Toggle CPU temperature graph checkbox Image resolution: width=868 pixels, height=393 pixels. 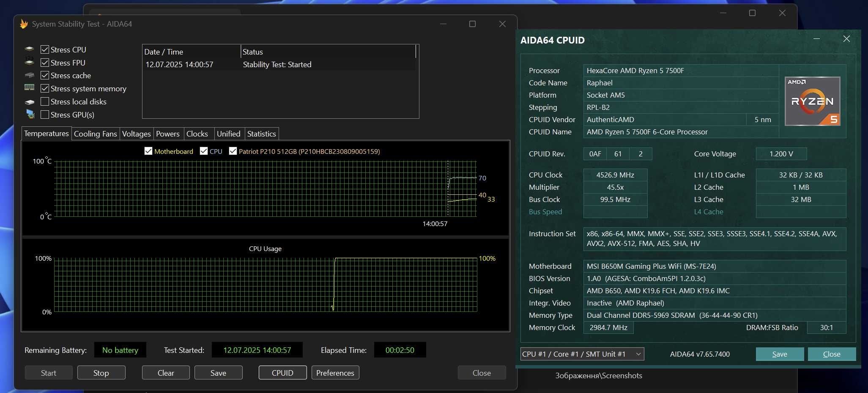coord(204,151)
